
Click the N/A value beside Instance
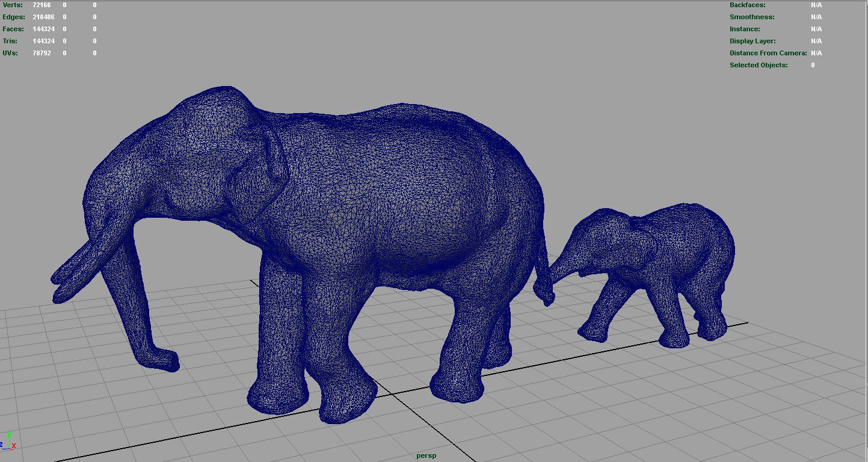[816, 29]
